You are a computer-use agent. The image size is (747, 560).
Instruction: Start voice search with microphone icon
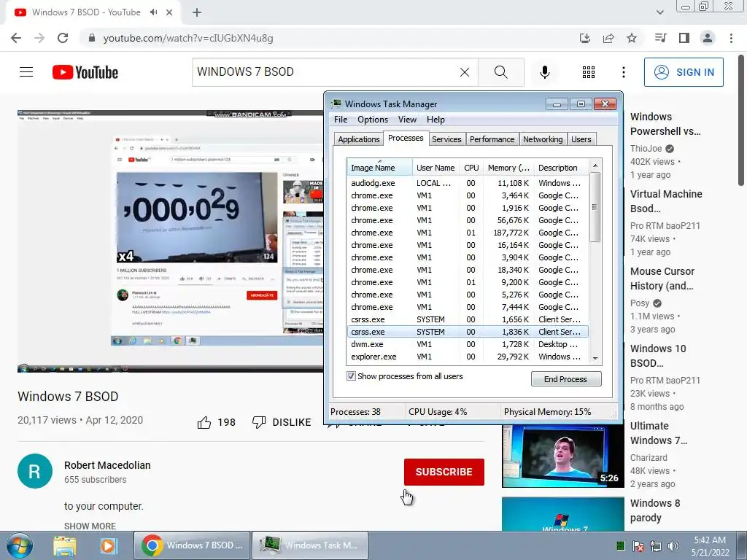545,72
